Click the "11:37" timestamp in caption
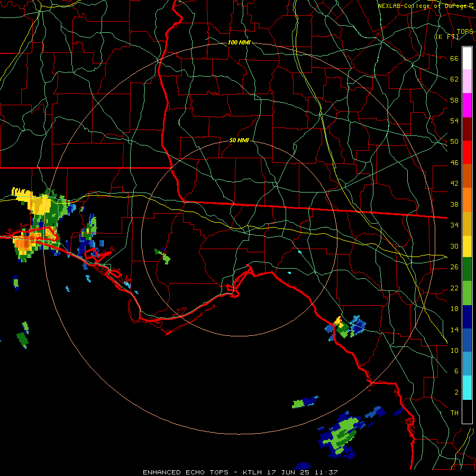The image size is (476, 476). coord(326,472)
